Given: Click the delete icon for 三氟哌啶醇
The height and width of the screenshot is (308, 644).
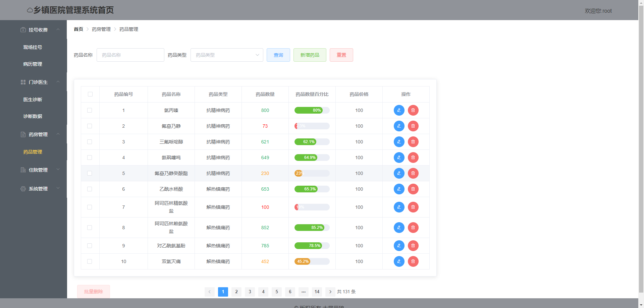Looking at the screenshot, I should click(x=413, y=142).
